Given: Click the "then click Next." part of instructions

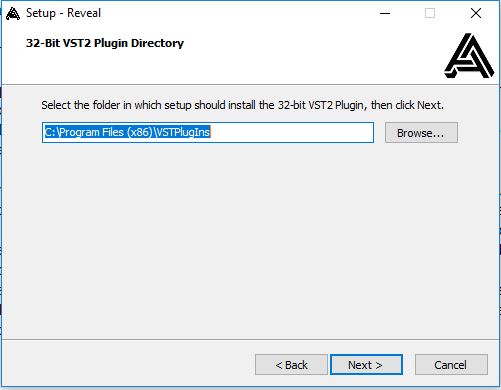Looking at the screenshot, I should (407, 105).
